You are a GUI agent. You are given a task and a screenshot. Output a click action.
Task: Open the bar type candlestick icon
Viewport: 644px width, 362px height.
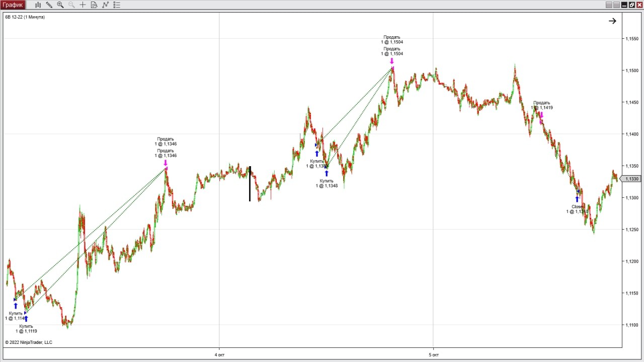[38, 5]
